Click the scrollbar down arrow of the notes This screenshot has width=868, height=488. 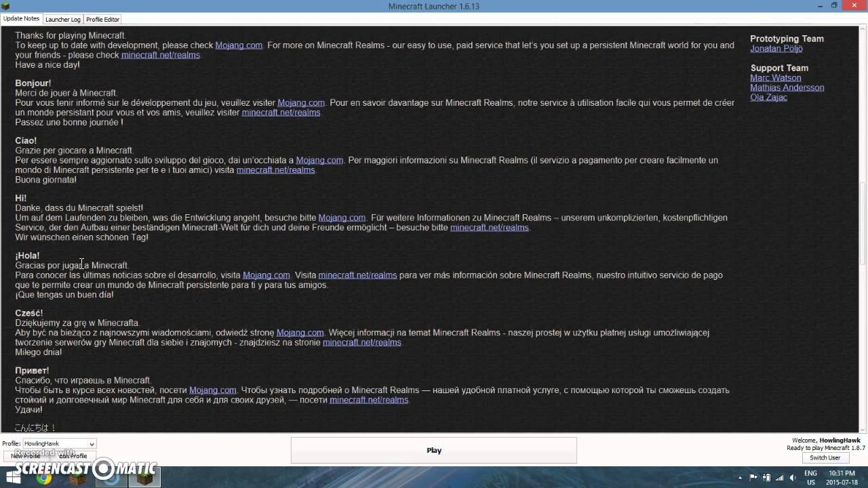coord(863,429)
